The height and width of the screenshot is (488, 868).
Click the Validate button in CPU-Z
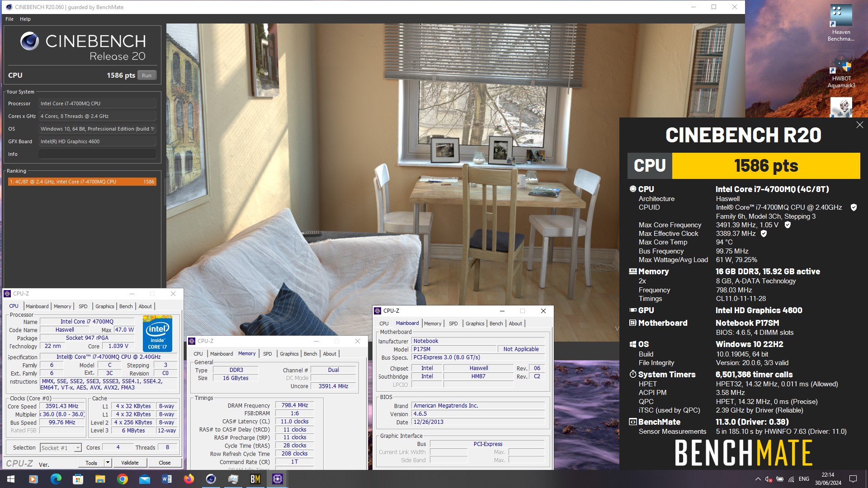[x=130, y=463]
